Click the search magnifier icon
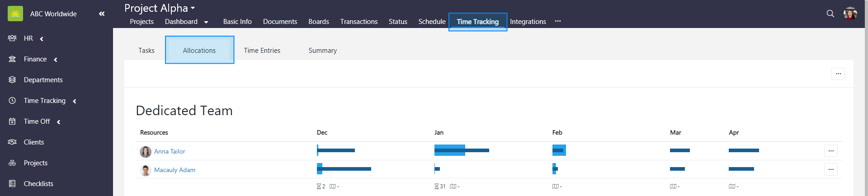 (830, 14)
